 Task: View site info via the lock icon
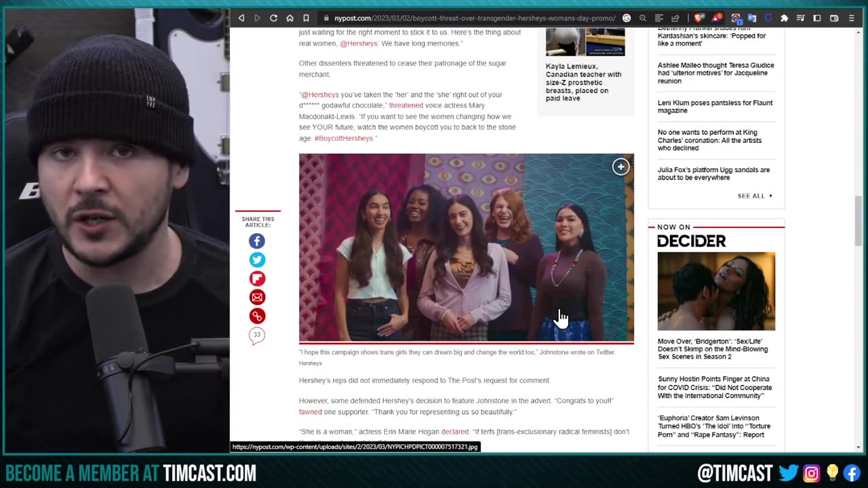[326, 18]
